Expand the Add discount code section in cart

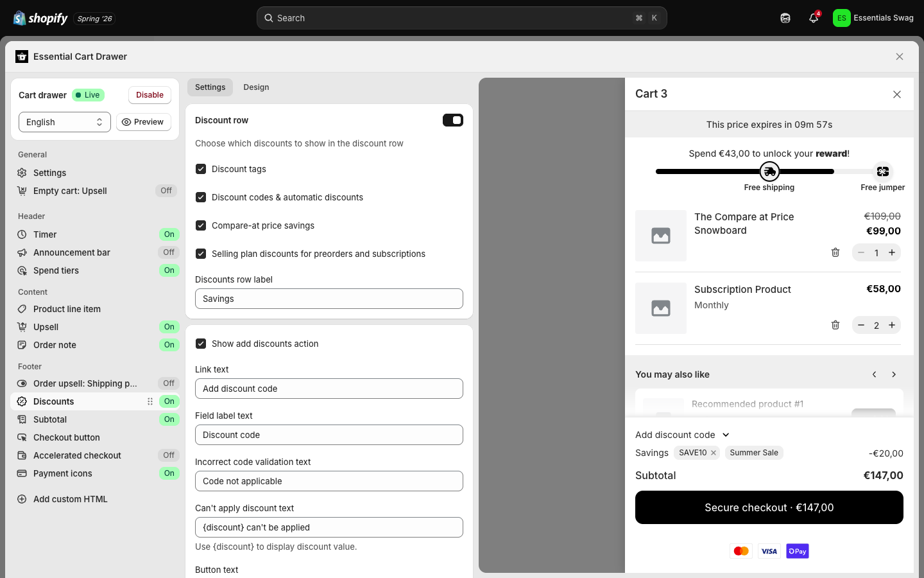coord(682,435)
